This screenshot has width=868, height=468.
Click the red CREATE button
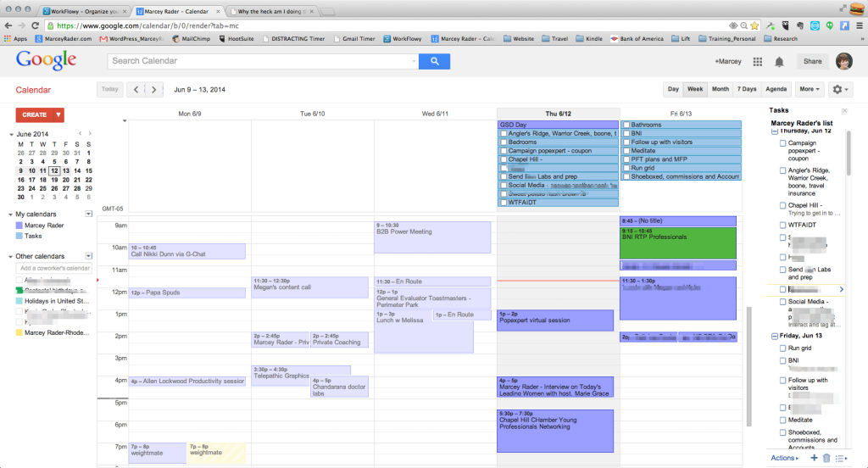pos(34,114)
